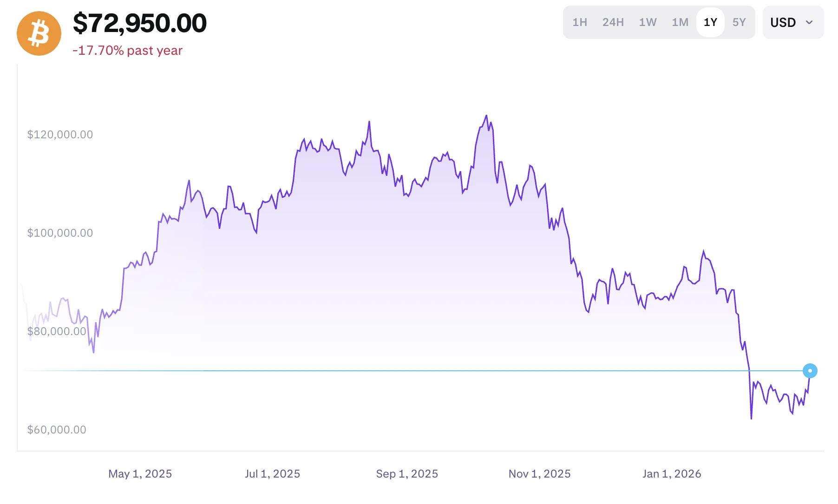The width and height of the screenshot is (838, 504).
Task: Click the blue current-price marker dot
Action: (810, 371)
